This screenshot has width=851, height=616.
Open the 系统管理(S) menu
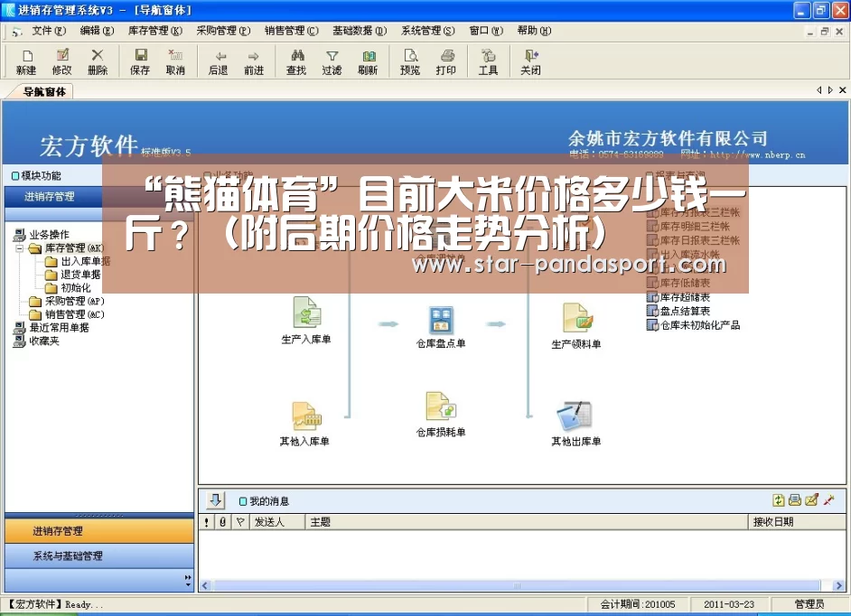click(427, 31)
